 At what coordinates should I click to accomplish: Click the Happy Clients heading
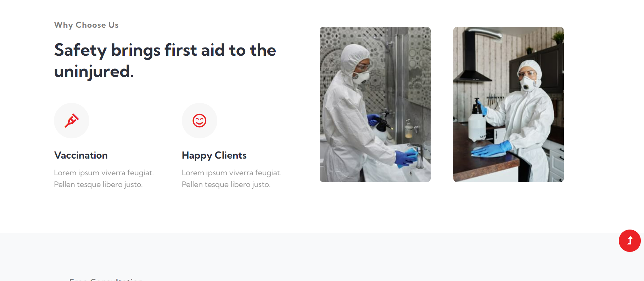(214, 155)
